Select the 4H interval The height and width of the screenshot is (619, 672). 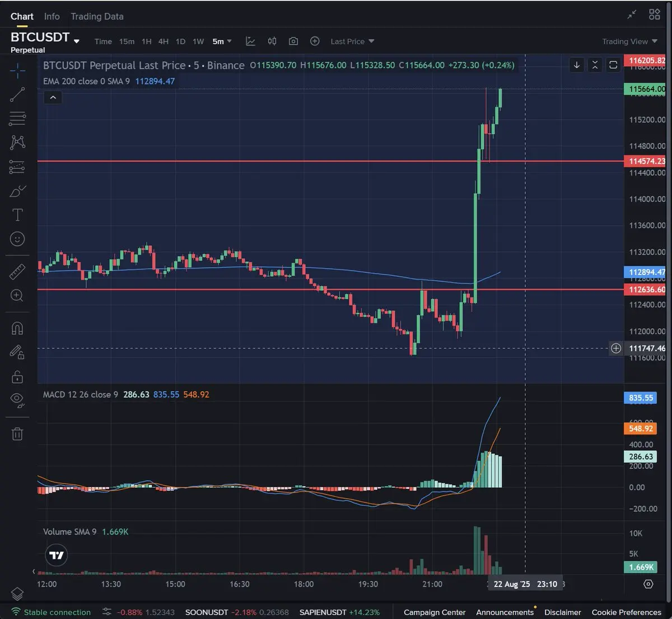pyautogui.click(x=164, y=41)
